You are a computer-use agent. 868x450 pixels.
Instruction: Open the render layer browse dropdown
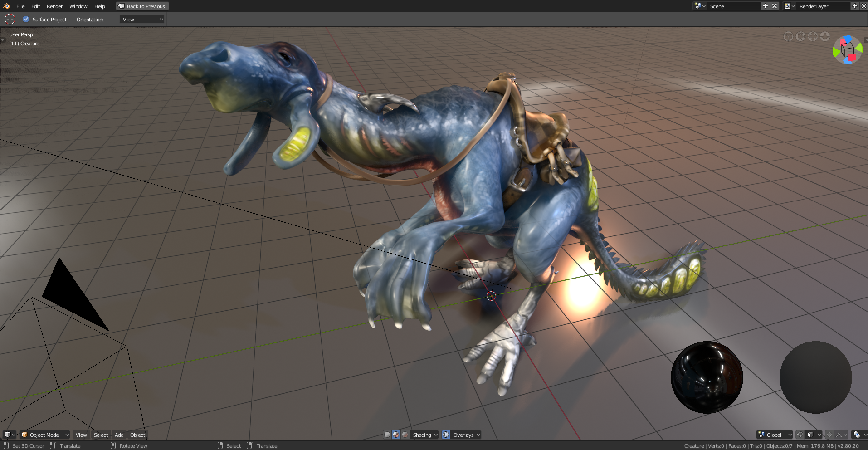[790, 6]
